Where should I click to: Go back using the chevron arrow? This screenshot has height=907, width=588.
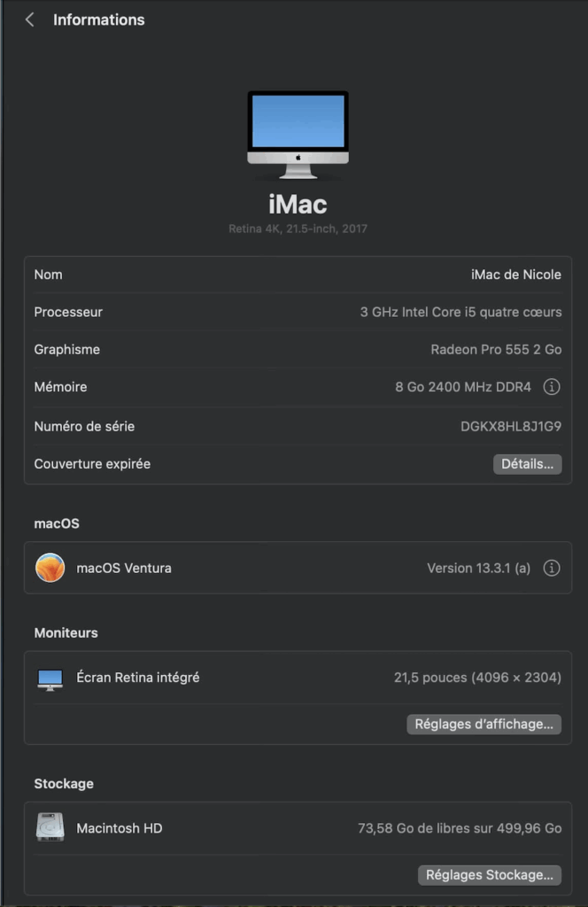(x=29, y=19)
